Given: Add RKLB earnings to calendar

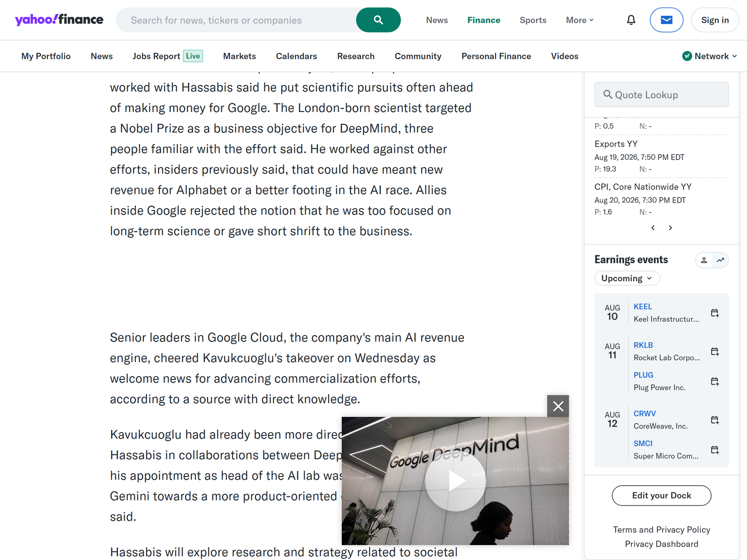Looking at the screenshot, I should pos(715,351).
